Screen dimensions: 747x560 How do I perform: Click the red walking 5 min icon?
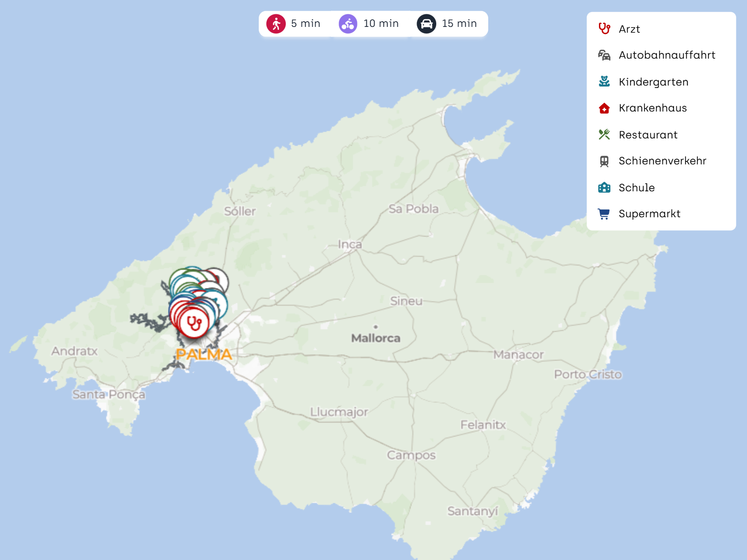(276, 24)
